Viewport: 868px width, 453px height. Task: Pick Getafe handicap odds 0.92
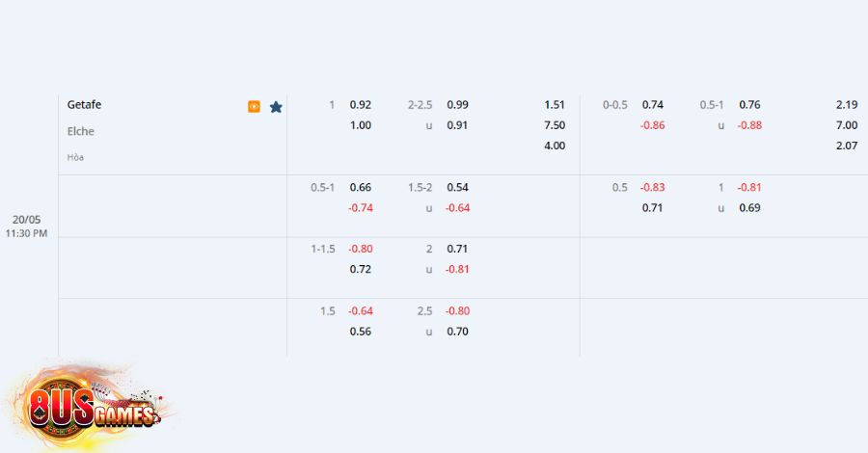tap(361, 104)
